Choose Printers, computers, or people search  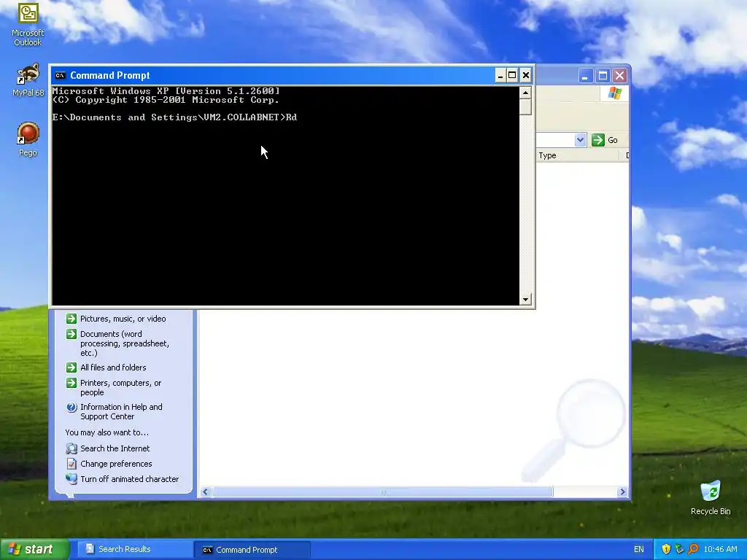(x=120, y=388)
